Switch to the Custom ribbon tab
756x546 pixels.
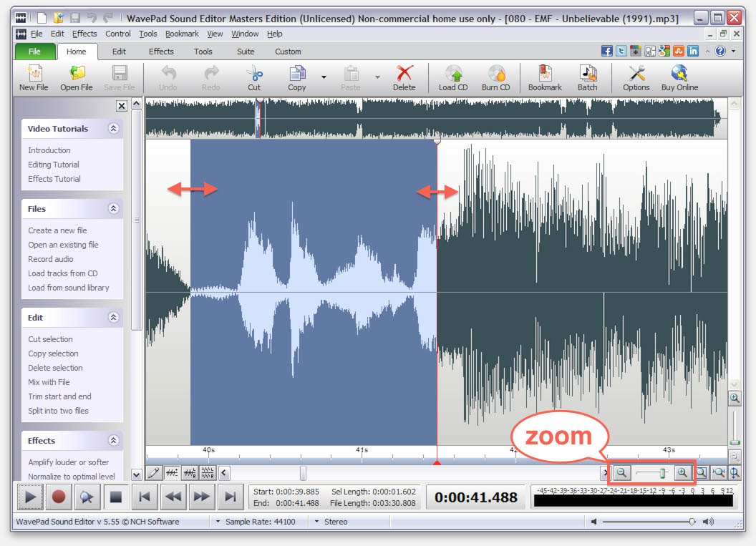(288, 52)
